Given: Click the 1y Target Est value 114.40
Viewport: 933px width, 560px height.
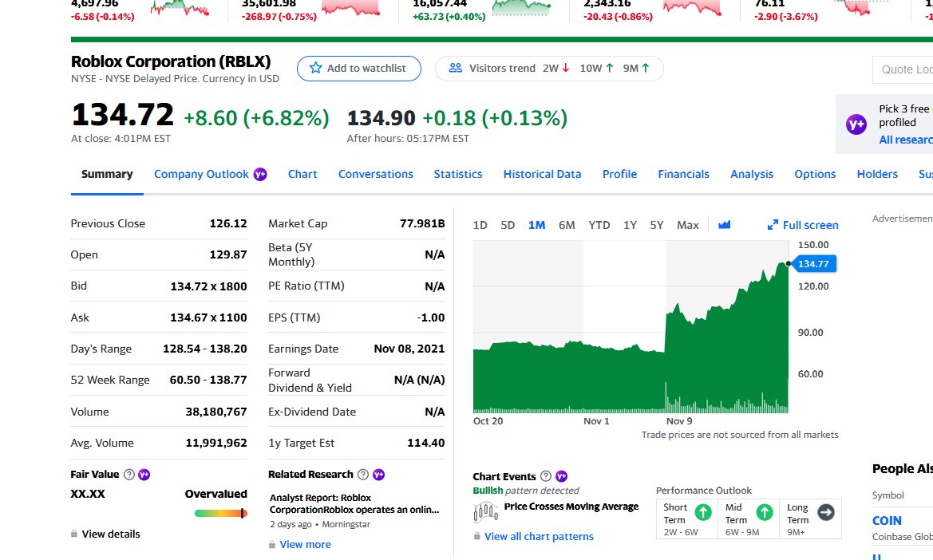Looking at the screenshot, I should coord(426,443).
